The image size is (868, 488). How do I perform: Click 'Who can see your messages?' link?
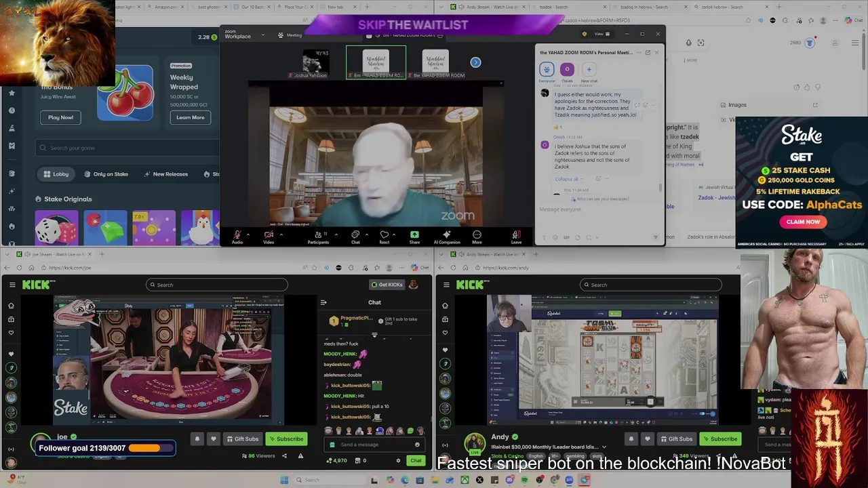point(602,199)
